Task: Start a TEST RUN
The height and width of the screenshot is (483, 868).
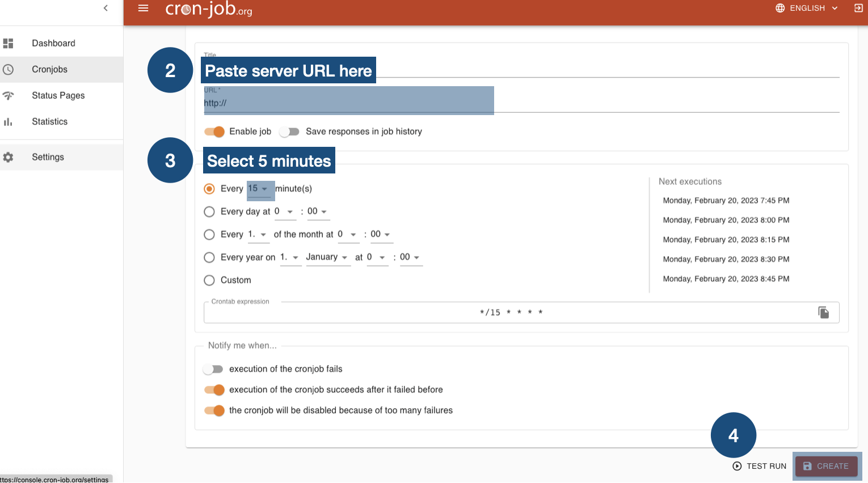Action: tap(759, 466)
